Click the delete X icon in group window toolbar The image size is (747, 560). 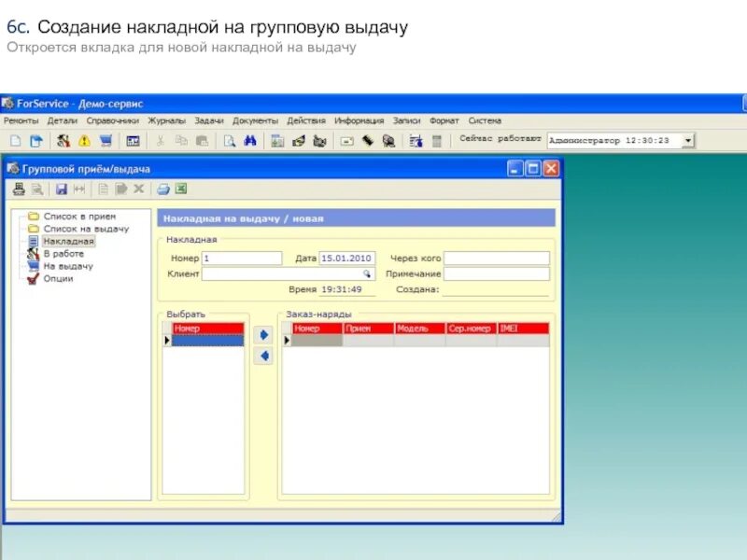(138, 189)
